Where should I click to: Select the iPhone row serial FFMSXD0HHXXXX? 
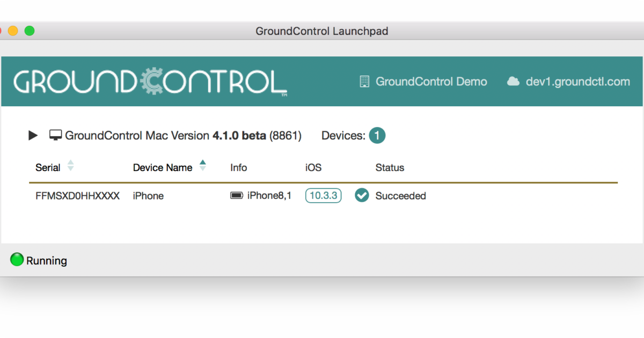(x=77, y=195)
